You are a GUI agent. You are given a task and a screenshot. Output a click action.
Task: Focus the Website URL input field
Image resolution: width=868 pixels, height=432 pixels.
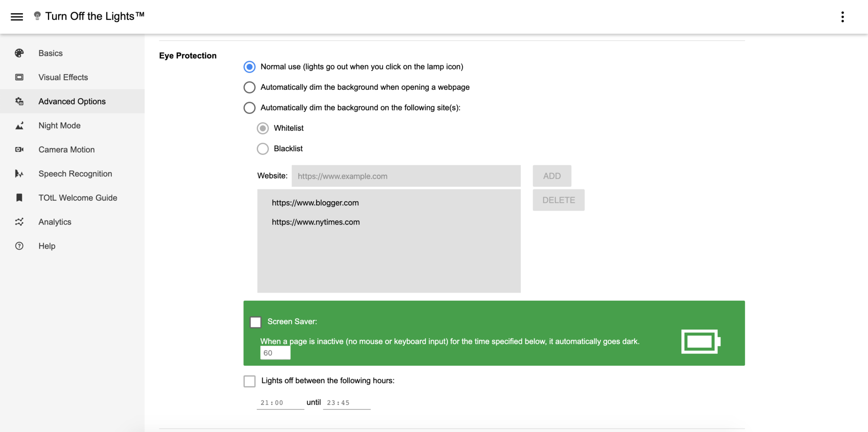click(x=406, y=176)
